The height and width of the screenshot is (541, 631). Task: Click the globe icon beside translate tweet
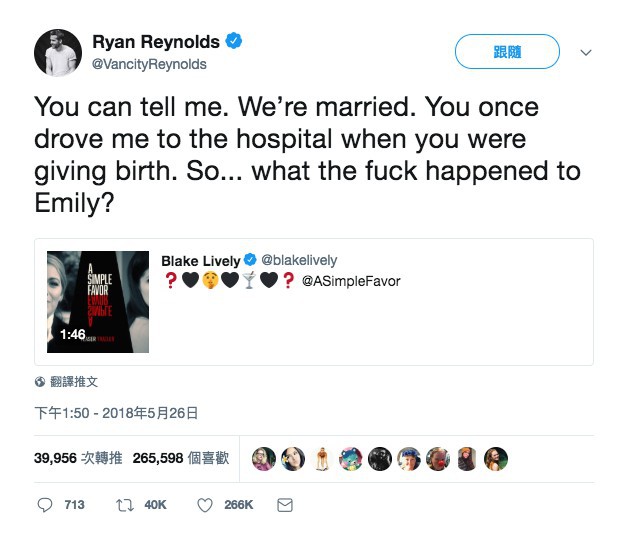pyautogui.click(x=40, y=381)
